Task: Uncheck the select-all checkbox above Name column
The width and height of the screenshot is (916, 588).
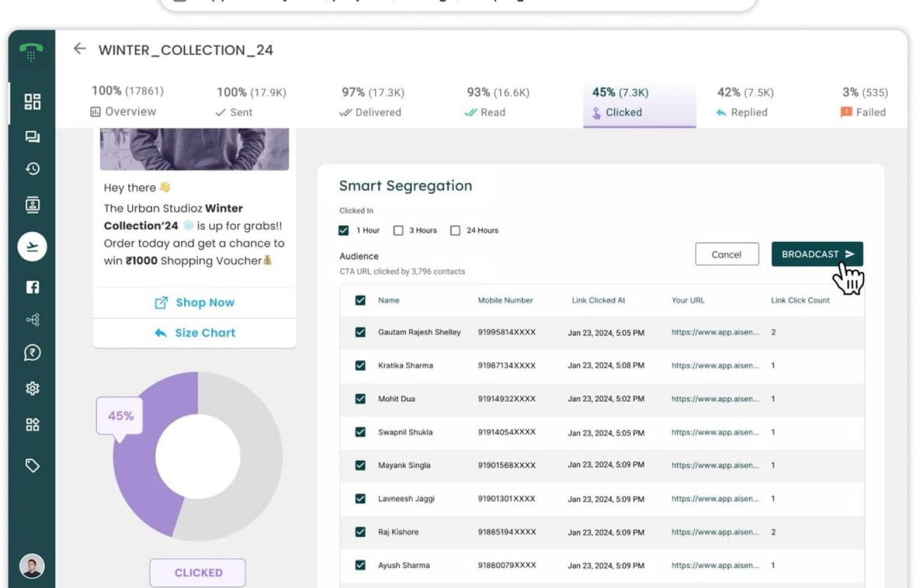Action: [x=359, y=300]
